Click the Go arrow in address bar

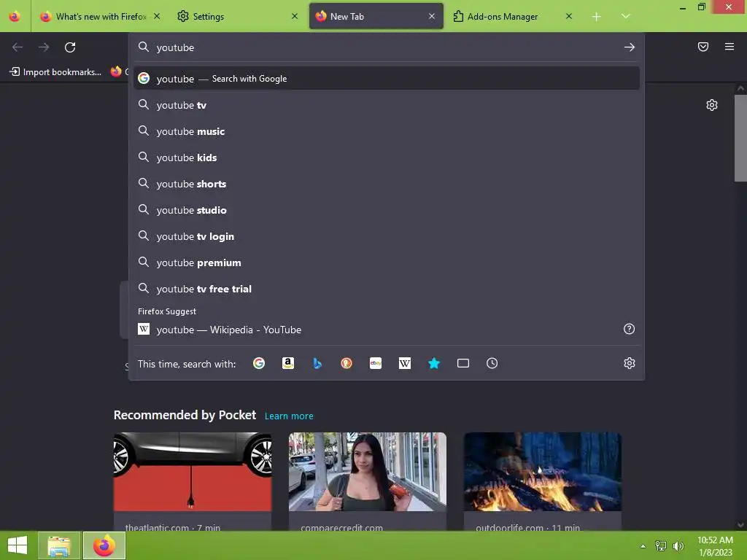click(x=630, y=47)
